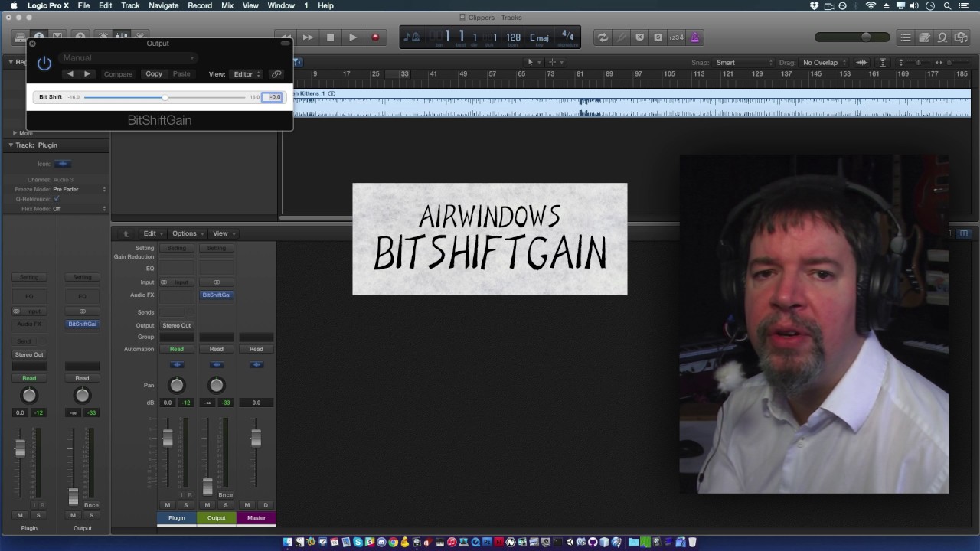Viewport: 980px width, 551px height.
Task: Start playback with Play button
Action: (x=353, y=37)
